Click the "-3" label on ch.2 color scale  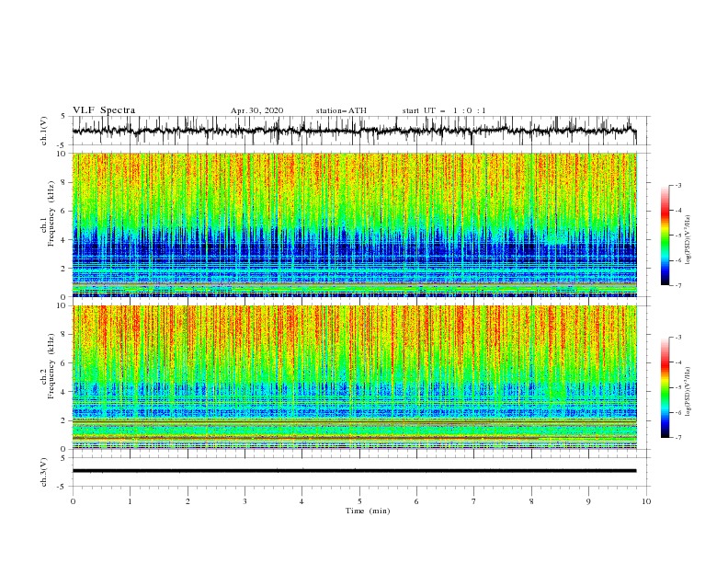677,338
